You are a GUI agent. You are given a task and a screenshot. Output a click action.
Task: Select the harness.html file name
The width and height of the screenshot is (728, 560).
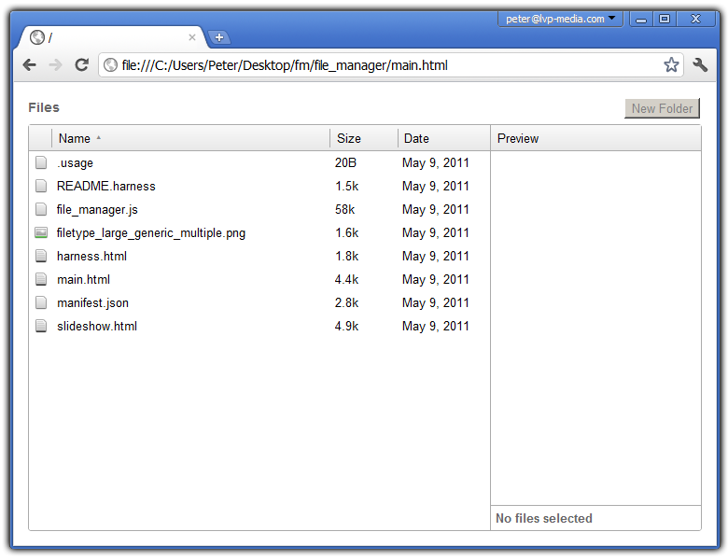point(91,257)
